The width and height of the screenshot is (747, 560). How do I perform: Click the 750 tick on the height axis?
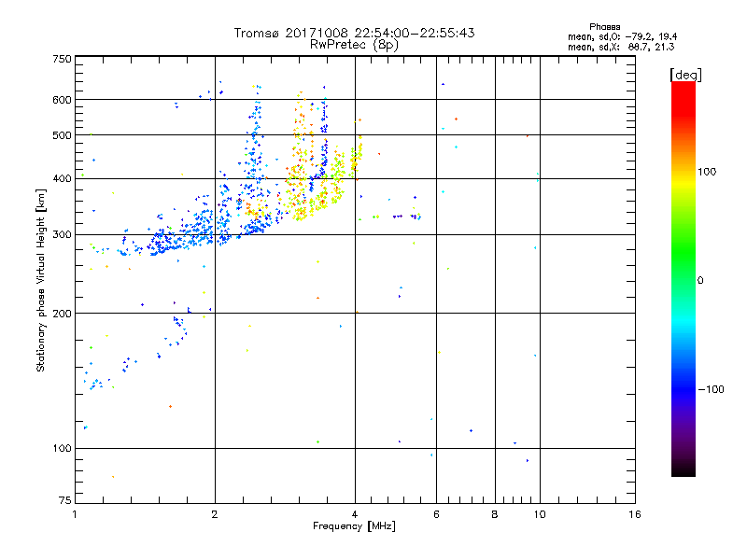click(62, 58)
